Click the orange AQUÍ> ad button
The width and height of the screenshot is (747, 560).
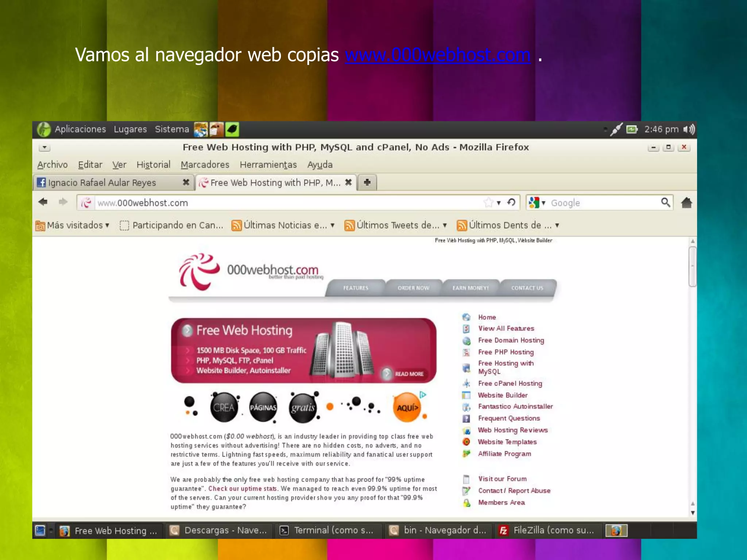click(407, 408)
